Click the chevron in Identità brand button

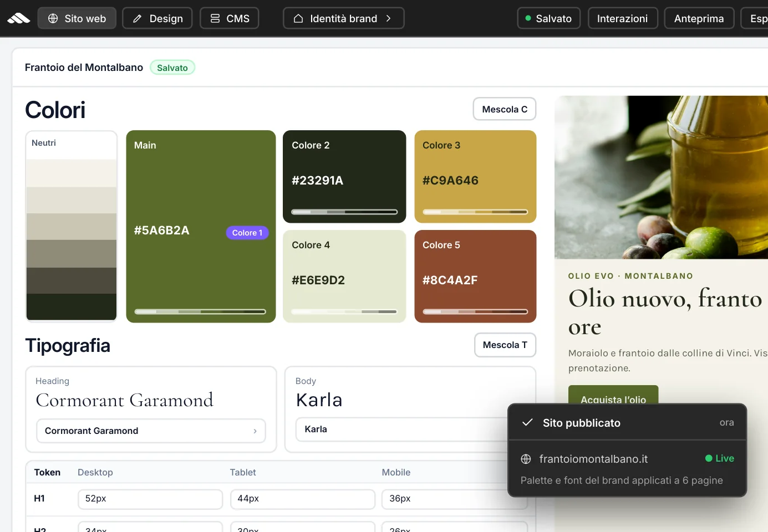pyautogui.click(x=389, y=18)
